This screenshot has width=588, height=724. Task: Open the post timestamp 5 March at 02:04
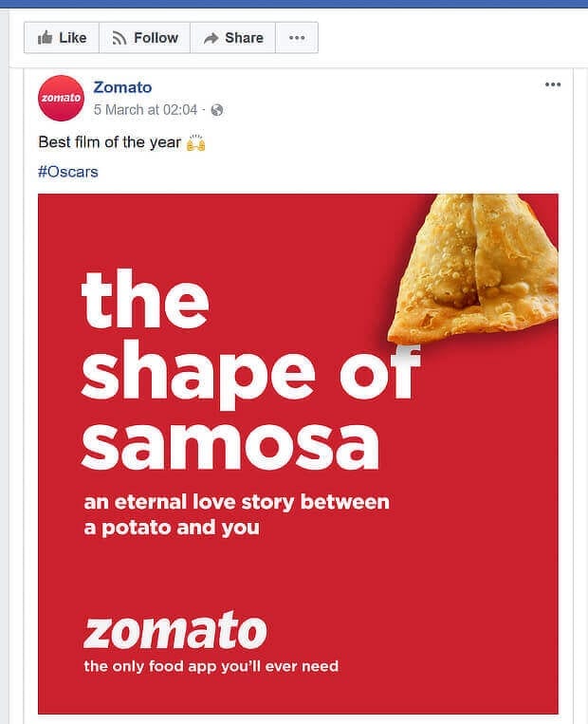(x=145, y=110)
